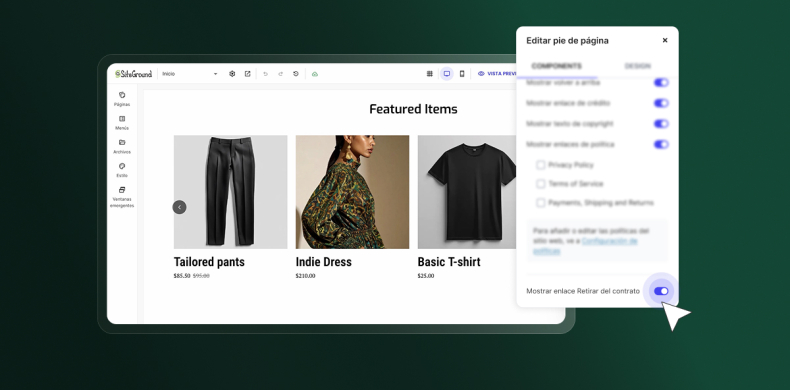Select the desktop view icon

[x=446, y=74]
